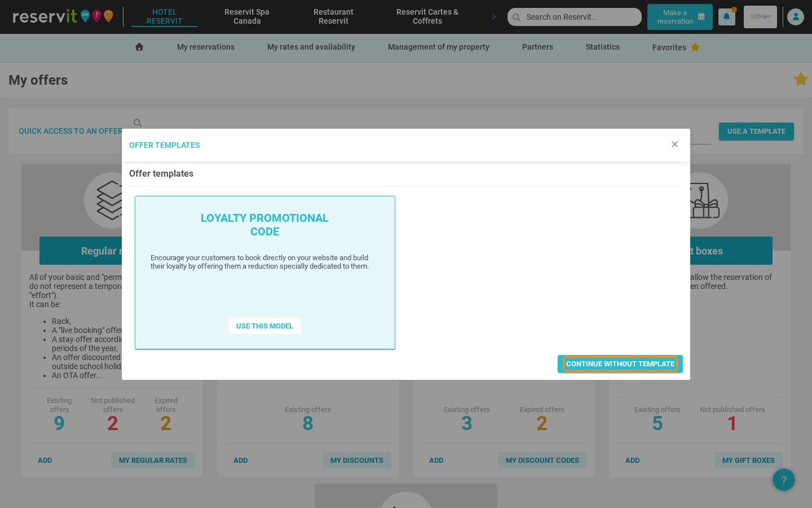Click the magnifier icon in quick access

(x=138, y=122)
